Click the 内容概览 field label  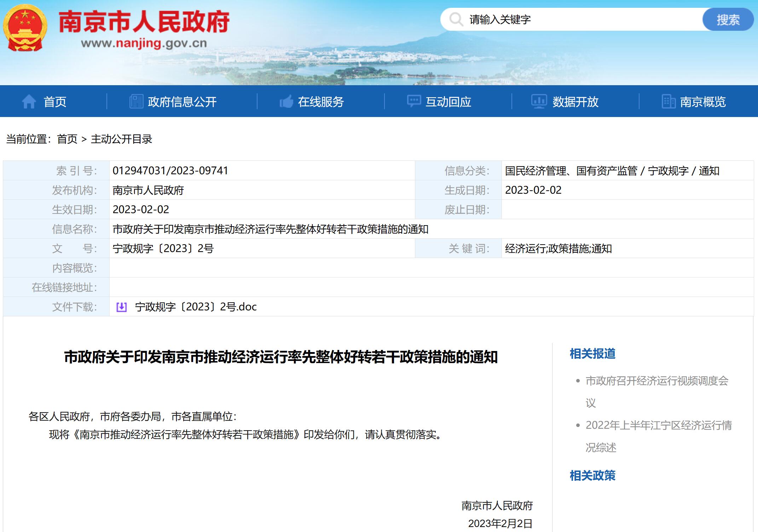click(x=75, y=268)
